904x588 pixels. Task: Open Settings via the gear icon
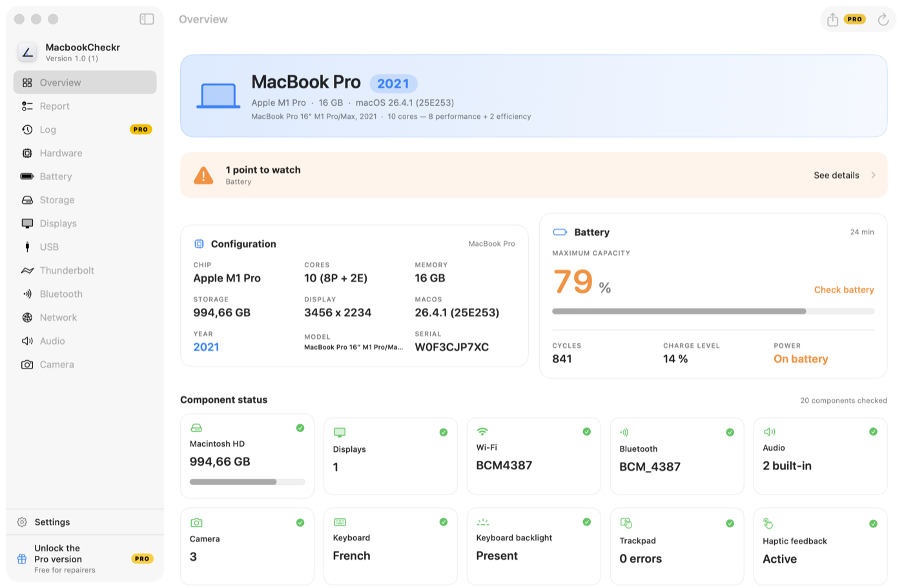(22, 522)
